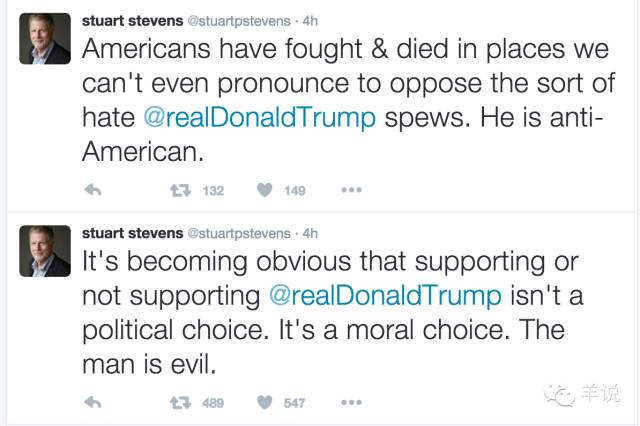Open the @realDonaldTrump mention in the "hate" tweet

[258, 118]
